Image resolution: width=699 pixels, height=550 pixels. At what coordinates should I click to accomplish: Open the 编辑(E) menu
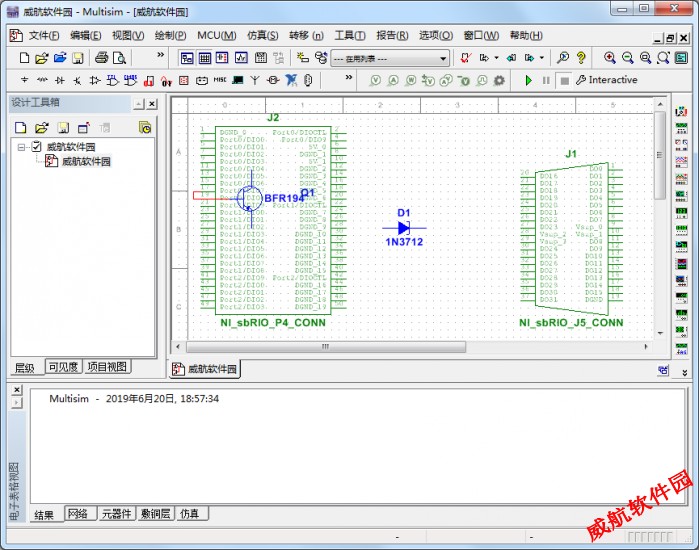point(86,36)
